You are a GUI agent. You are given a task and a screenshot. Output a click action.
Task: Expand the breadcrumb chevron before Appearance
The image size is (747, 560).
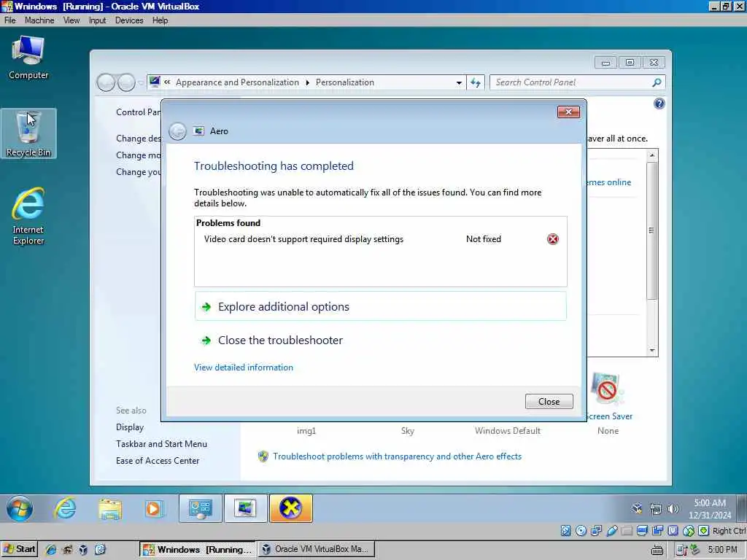(x=167, y=82)
